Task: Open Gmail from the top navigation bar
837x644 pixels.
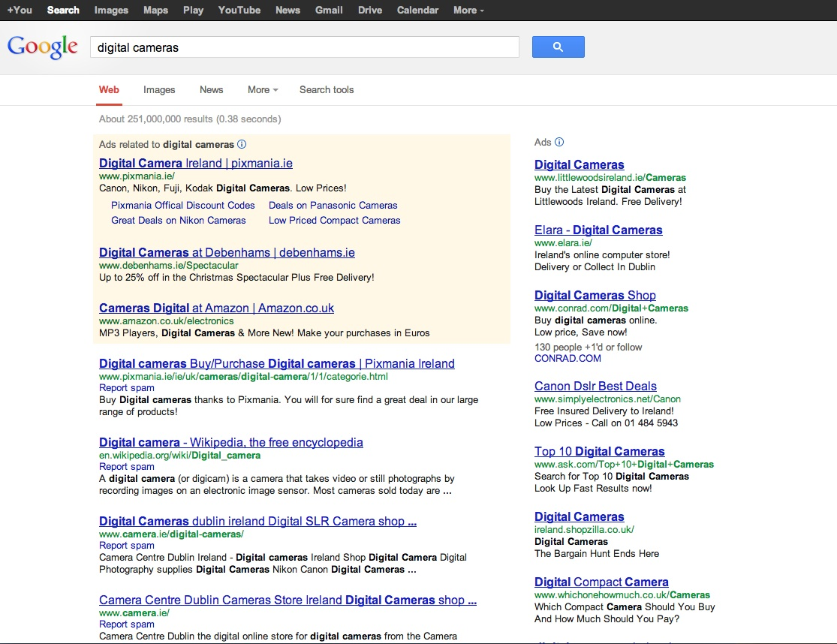Action: click(x=329, y=10)
